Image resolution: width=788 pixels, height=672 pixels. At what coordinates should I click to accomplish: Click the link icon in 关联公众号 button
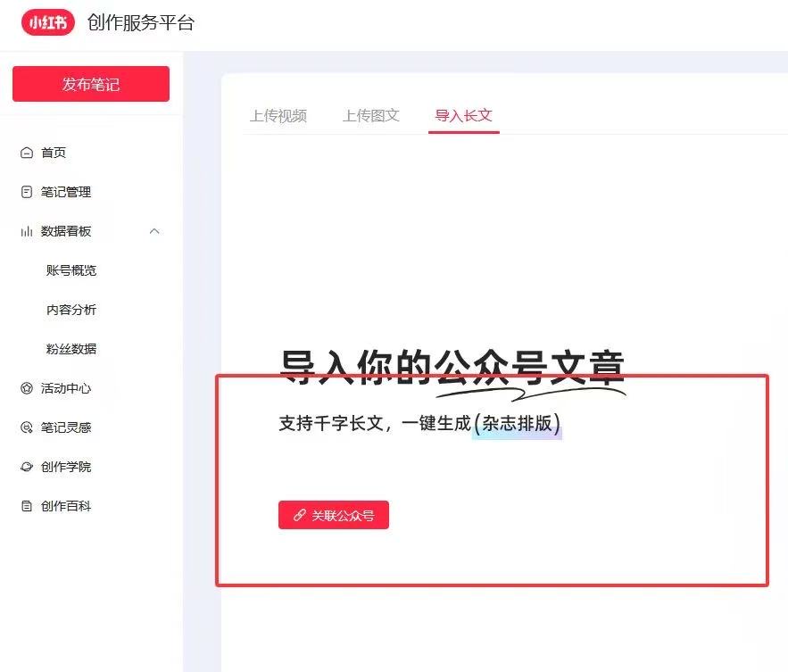(300, 515)
